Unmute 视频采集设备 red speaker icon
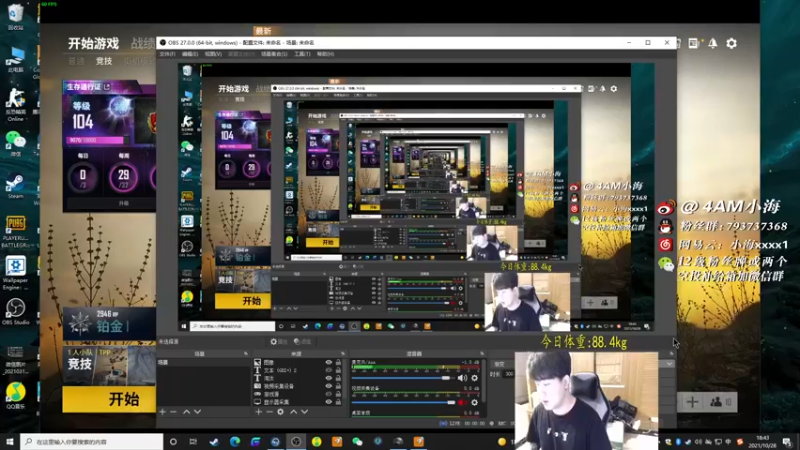This screenshot has height=450, width=800. pyautogui.click(x=462, y=403)
